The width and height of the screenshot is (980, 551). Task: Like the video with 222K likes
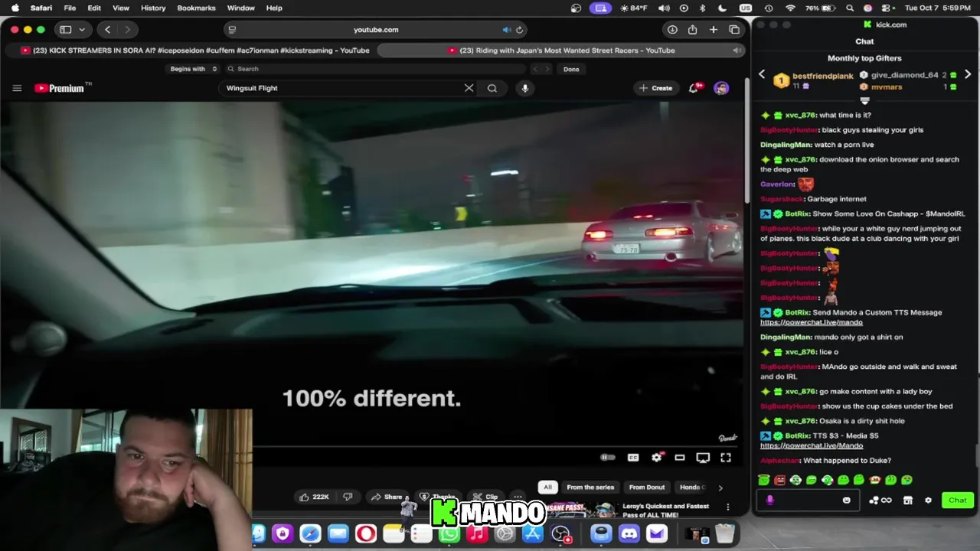(x=315, y=497)
